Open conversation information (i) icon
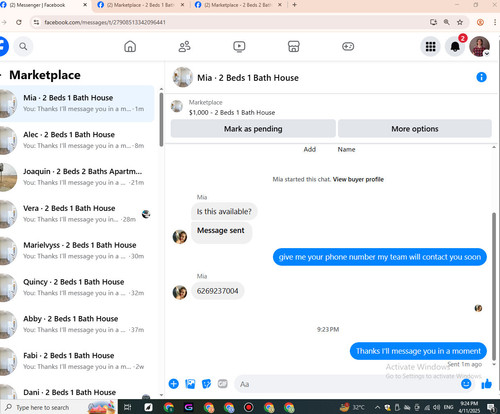The width and height of the screenshot is (500, 414). (481, 77)
